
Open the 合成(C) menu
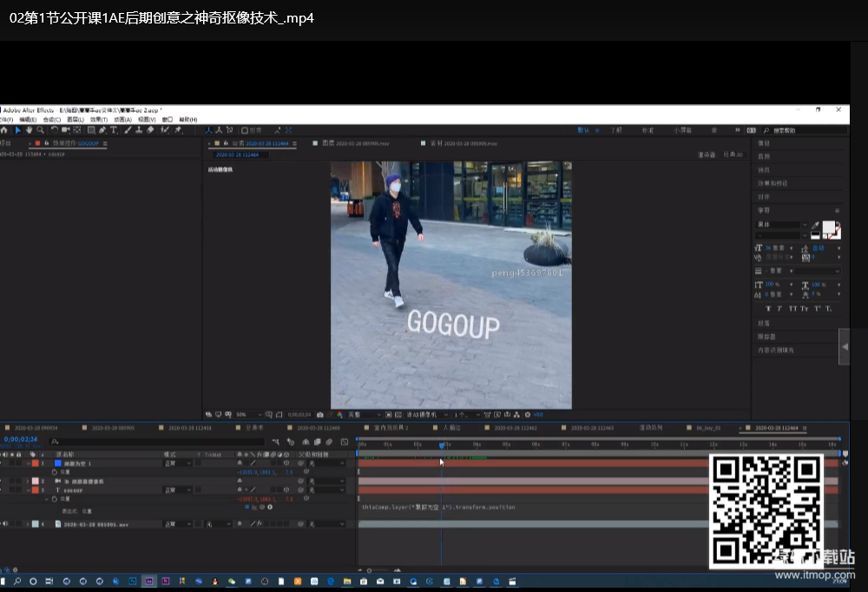click(x=52, y=120)
